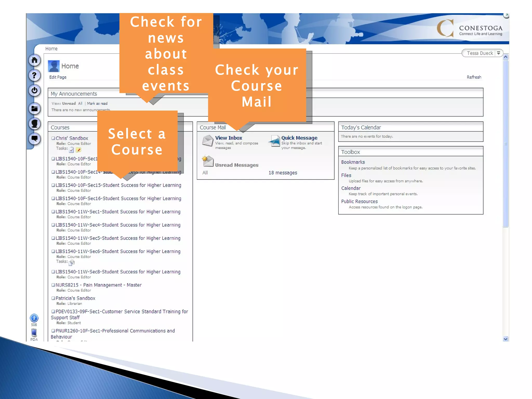This screenshot has height=399, width=532.
Task: Open Public Resources in Toolbox
Action: tap(360, 201)
